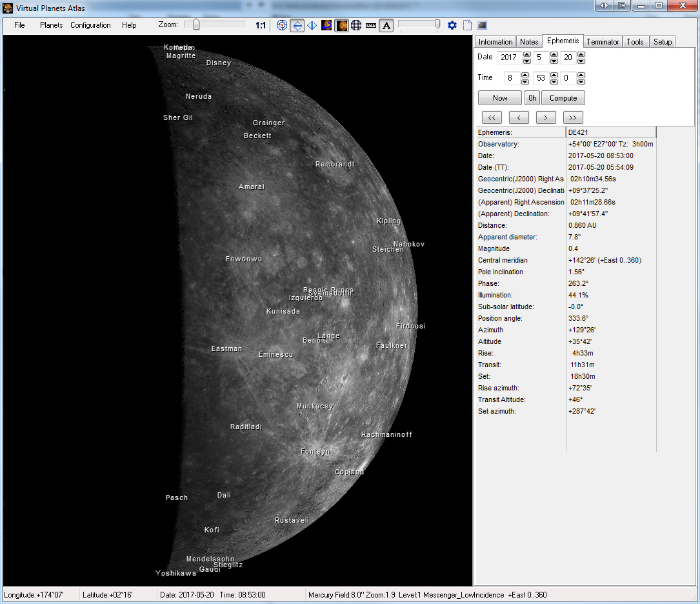This screenshot has width=700, height=604.
Task: Click the planet rotation icon
Action: pos(327,25)
